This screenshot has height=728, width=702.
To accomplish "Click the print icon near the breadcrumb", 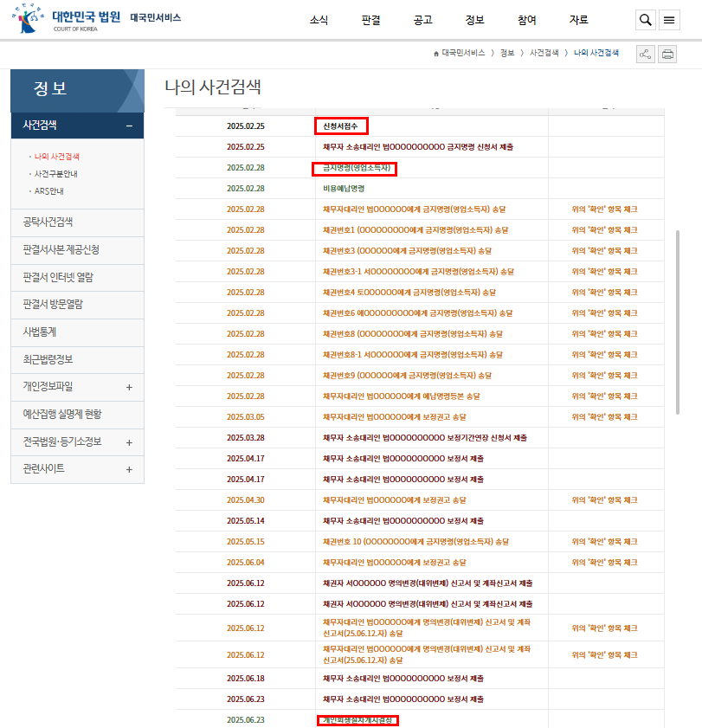I will 667,54.
